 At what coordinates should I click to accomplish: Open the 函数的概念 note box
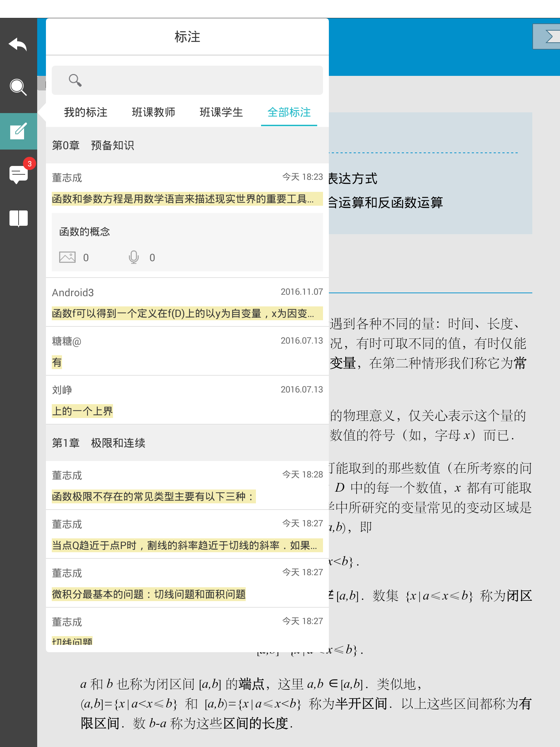187,242
